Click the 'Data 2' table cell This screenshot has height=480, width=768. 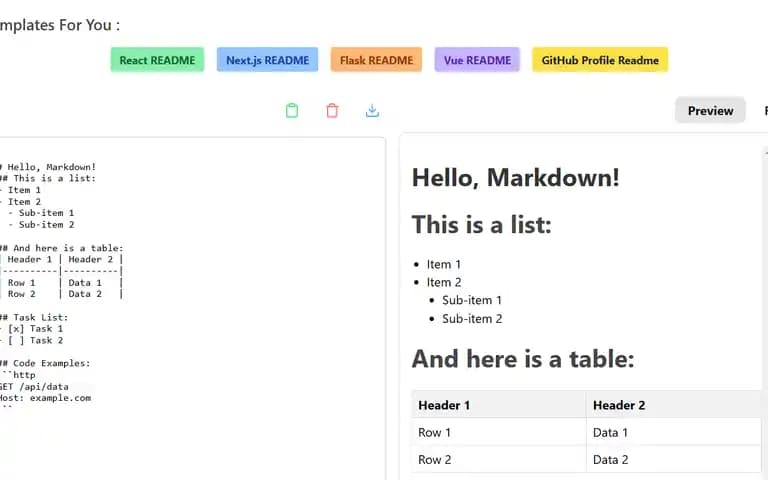pos(673,459)
